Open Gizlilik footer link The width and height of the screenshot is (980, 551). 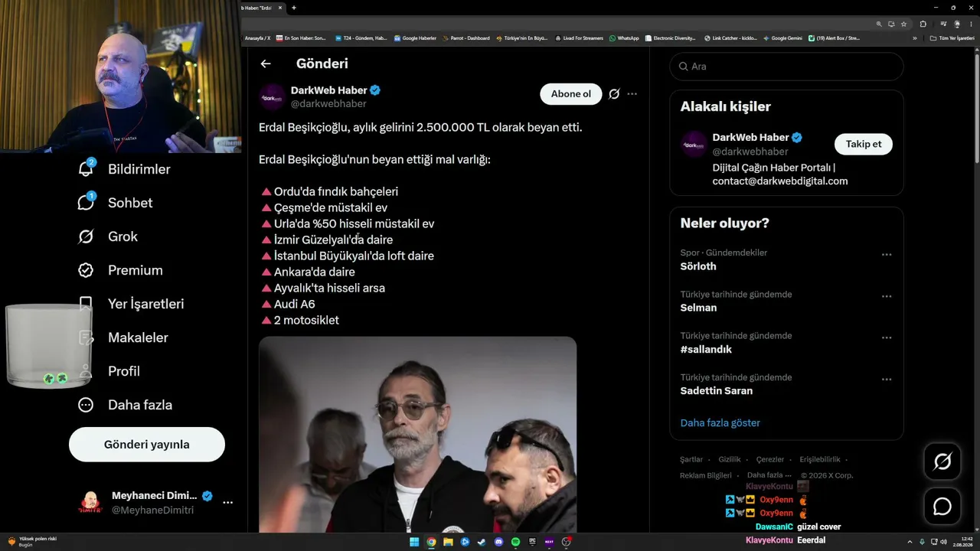coord(730,459)
